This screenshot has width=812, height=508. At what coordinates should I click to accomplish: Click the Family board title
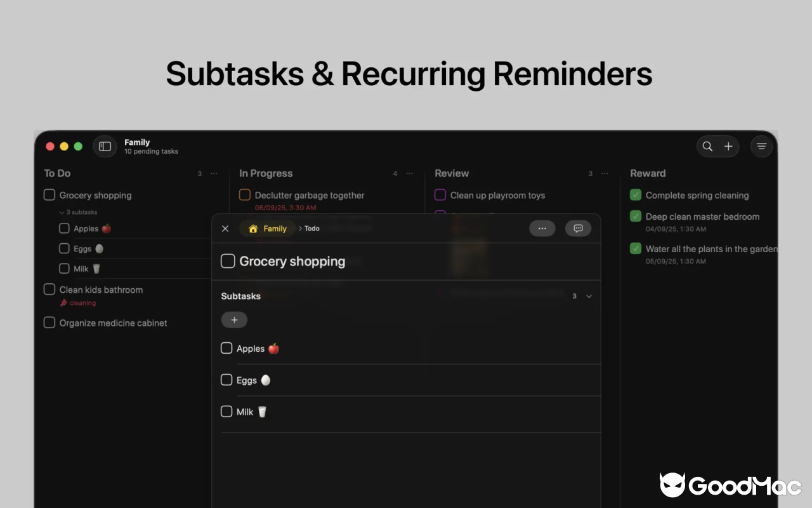(x=137, y=142)
